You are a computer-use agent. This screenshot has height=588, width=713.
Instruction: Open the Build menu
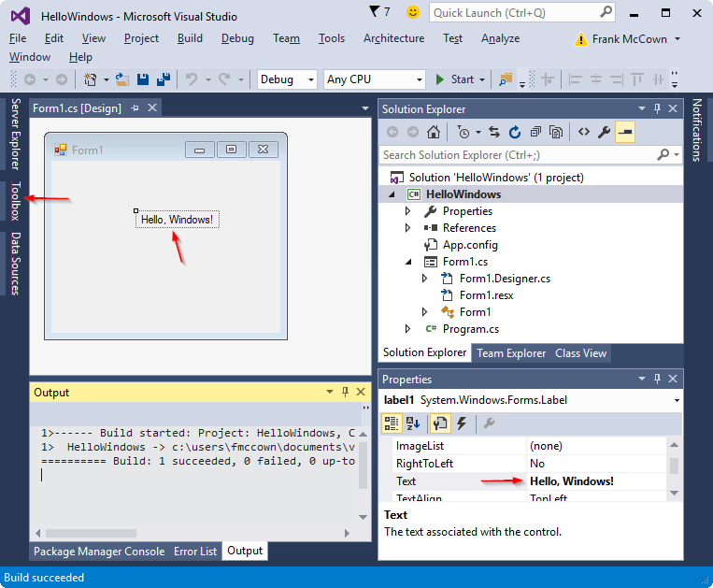point(190,38)
